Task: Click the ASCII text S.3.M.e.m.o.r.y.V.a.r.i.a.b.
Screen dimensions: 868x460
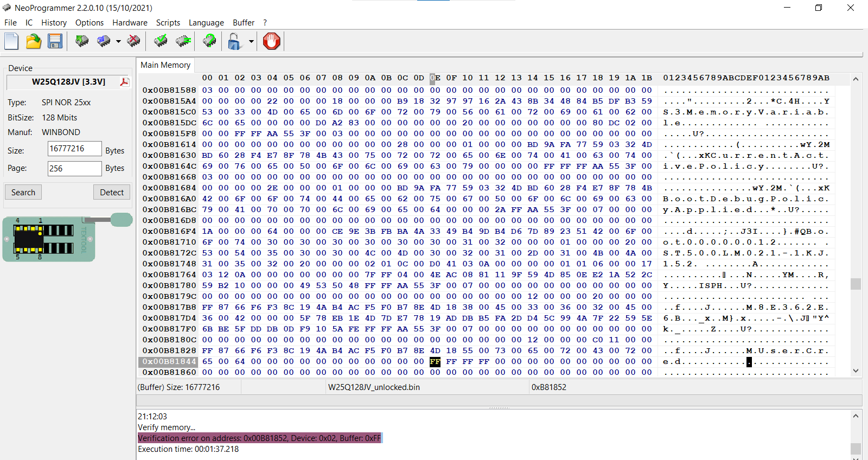Action: pyautogui.click(x=746, y=112)
